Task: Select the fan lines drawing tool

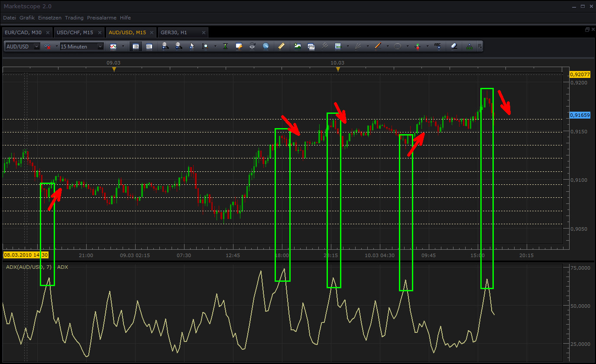Action: point(358,46)
